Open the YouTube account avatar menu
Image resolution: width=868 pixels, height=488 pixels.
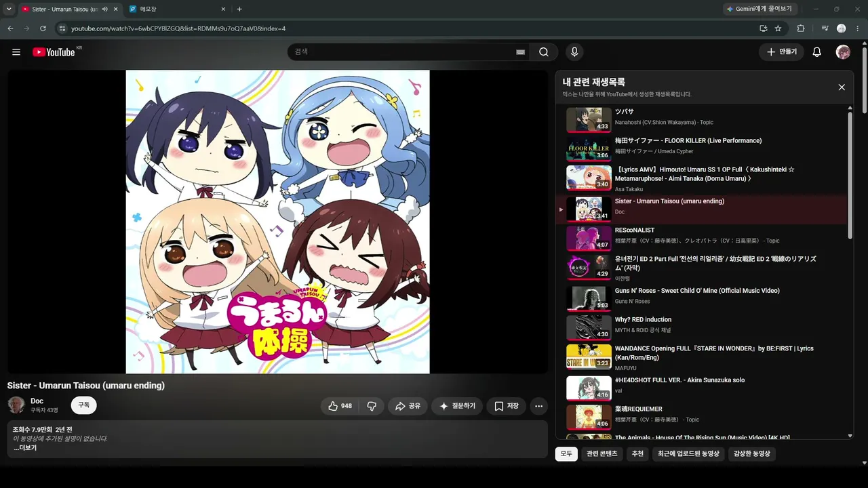(x=843, y=52)
